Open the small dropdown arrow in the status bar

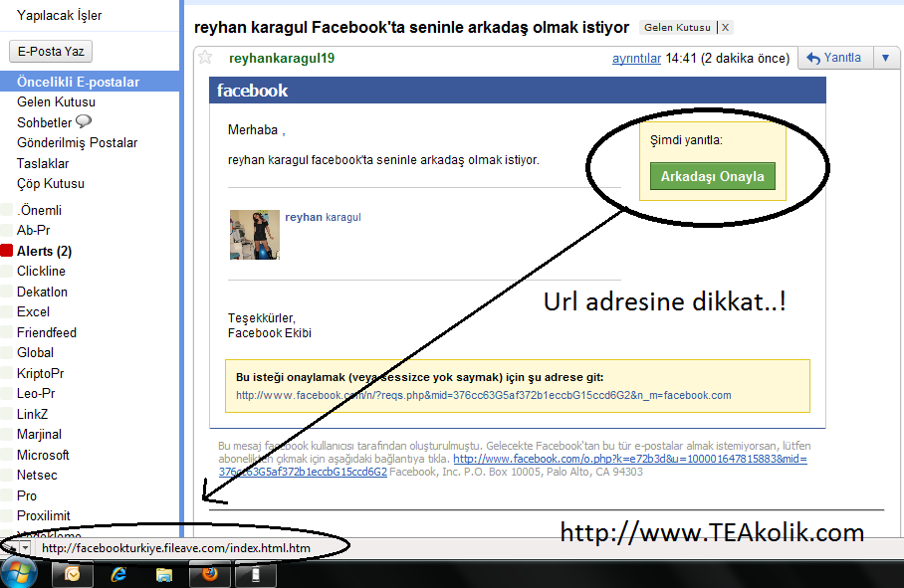pos(25,547)
